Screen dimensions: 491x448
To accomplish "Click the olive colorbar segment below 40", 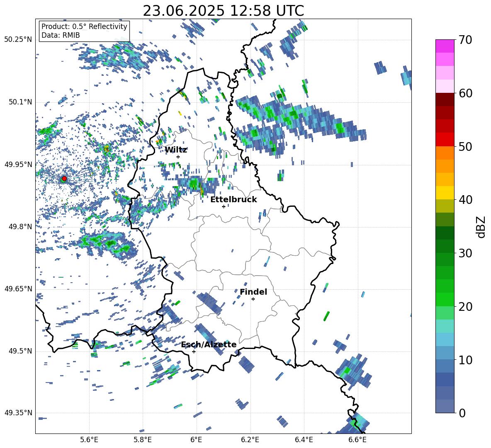I will coord(445,206).
